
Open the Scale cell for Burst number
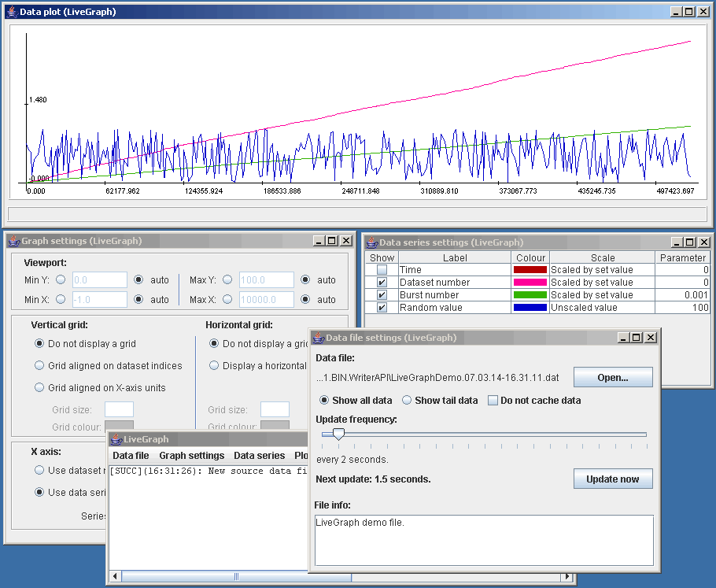click(602, 295)
